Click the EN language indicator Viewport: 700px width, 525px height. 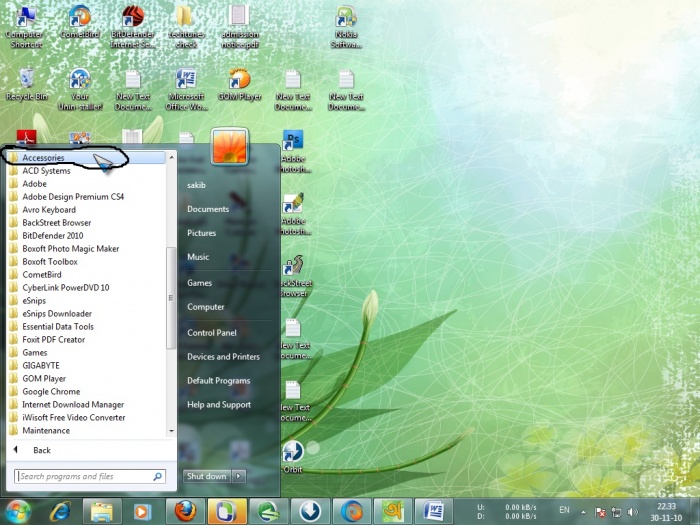coord(564,510)
